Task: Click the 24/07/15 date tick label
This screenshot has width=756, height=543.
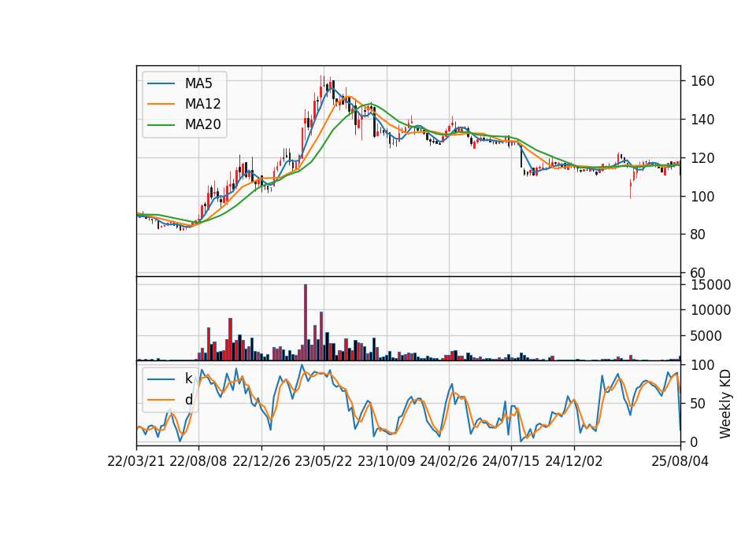Action: (511, 461)
